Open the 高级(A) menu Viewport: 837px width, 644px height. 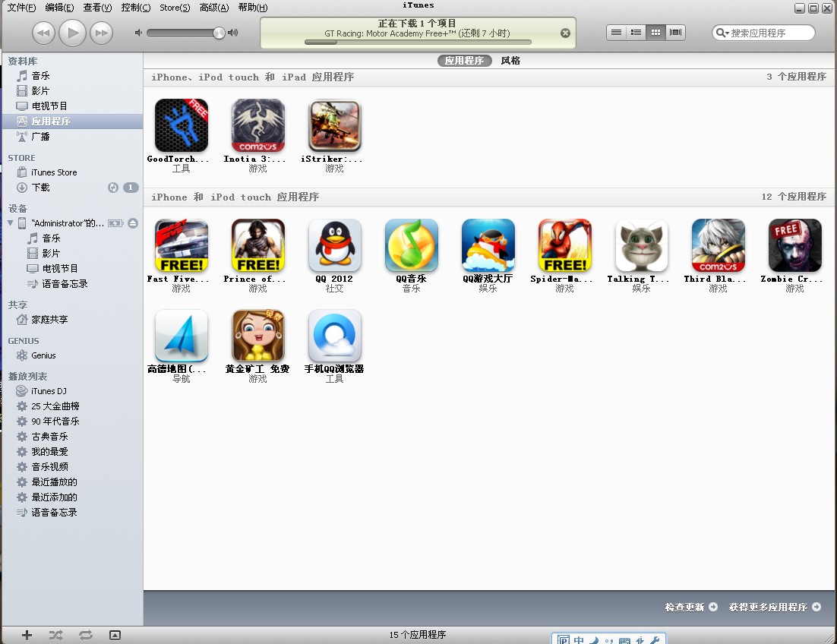[x=213, y=8]
